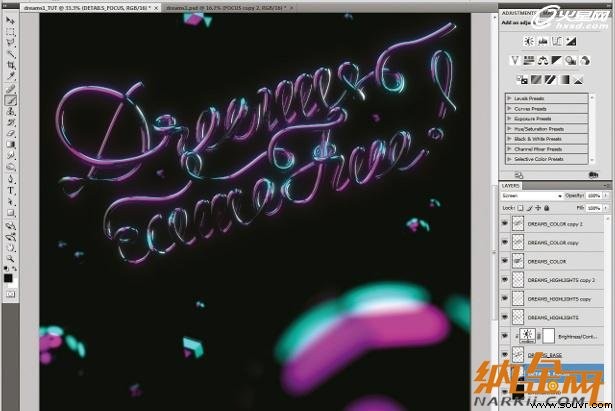The width and height of the screenshot is (615, 411).
Task: Hide the Brightness/Contrast adjustment layer
Action: click(x=505, y=336)
